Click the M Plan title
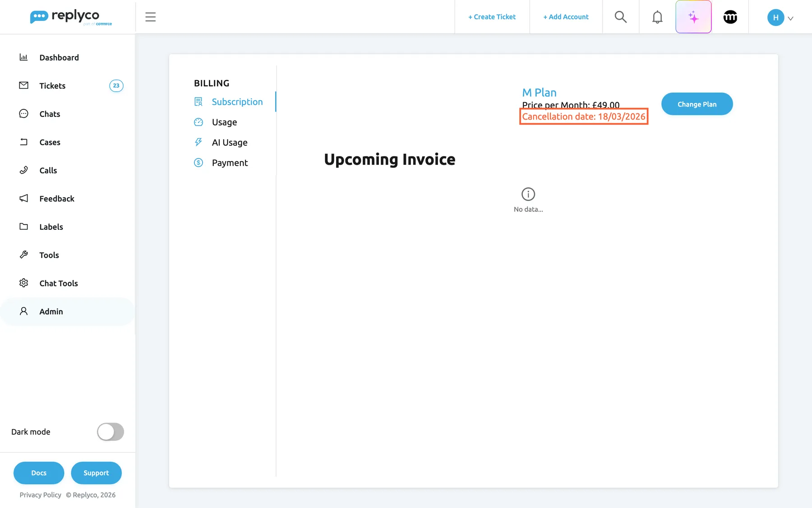This screenshot has height=508, width=812. point(539,93)
